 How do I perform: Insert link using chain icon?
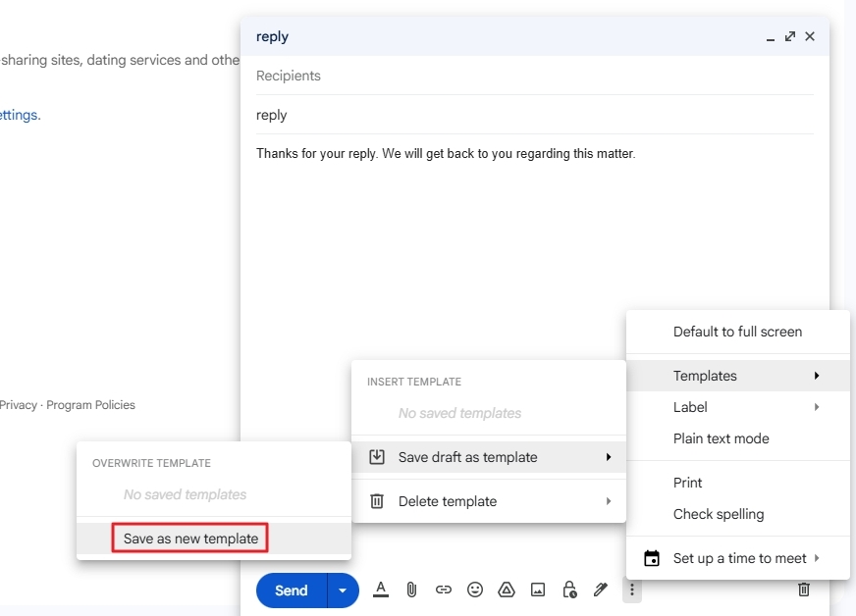tap(444, 590)
